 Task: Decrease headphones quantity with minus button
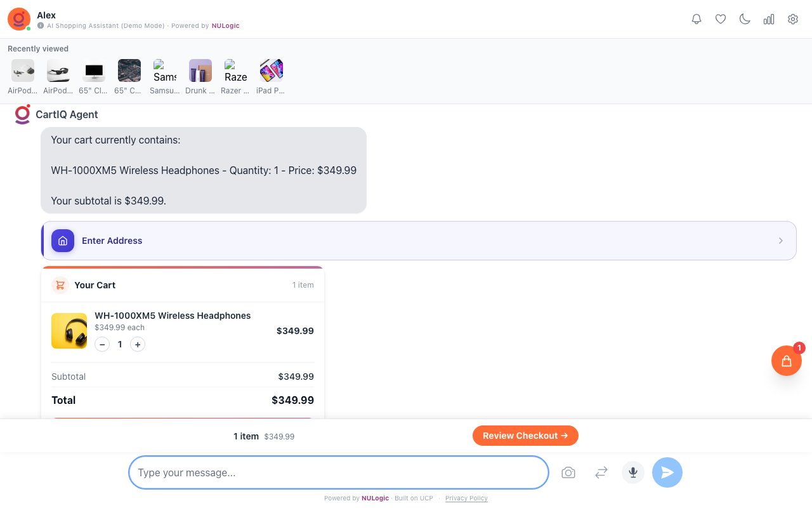pos(102,344)
